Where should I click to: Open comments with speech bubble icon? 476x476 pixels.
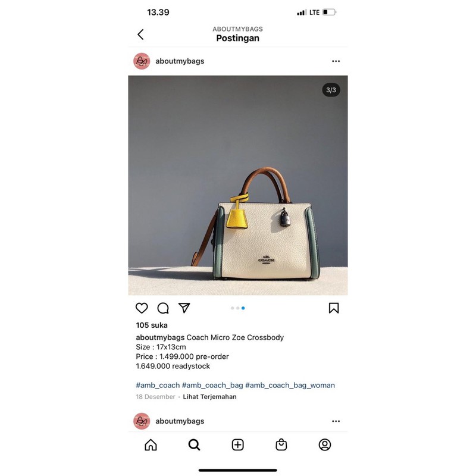click(163, 308)
